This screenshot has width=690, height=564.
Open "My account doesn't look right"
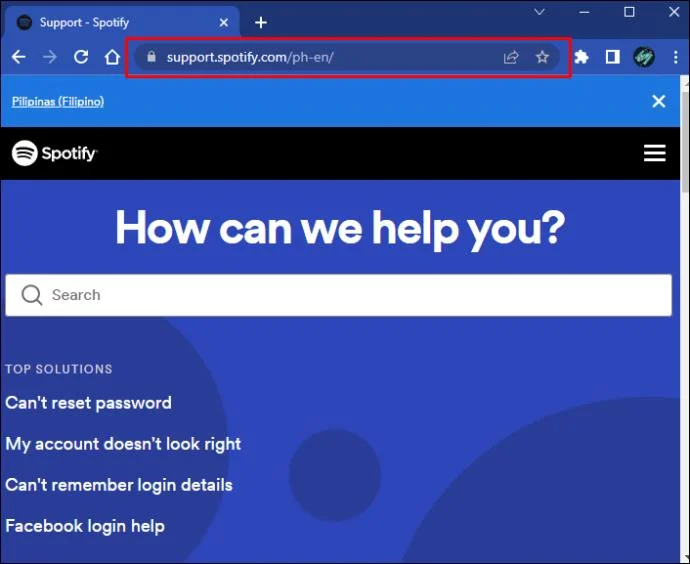pos(123,444)
